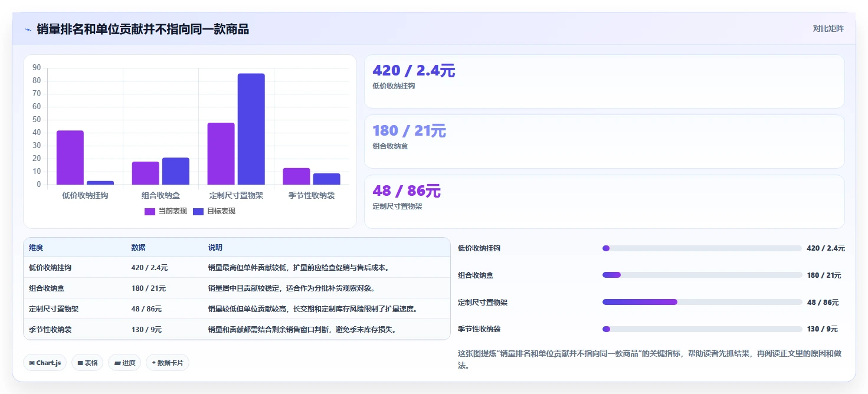Image resolution: width=868 pixels, height=394 pixels.
Task: Click the 定制尺寸置物架 progress bar
Action: (702, 302)
